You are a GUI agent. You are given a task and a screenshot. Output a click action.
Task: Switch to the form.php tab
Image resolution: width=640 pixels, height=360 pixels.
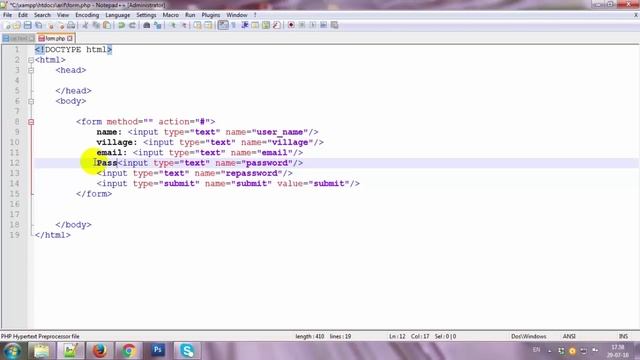(55, 38)
